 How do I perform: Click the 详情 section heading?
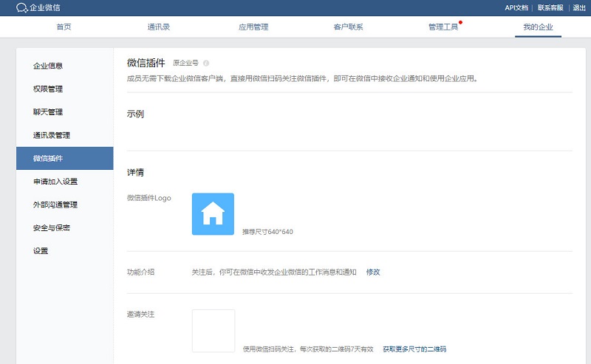click(135, 173)
